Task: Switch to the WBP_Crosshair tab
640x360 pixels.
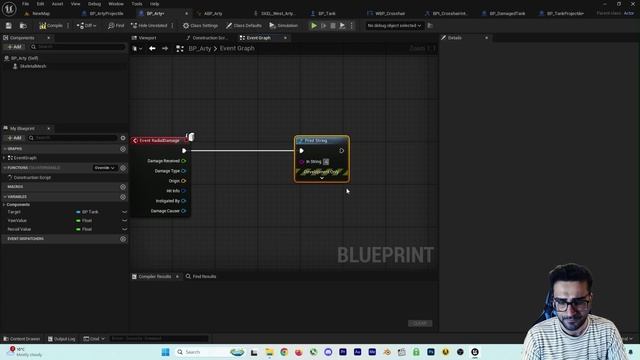Action: (x=390, y=13)
